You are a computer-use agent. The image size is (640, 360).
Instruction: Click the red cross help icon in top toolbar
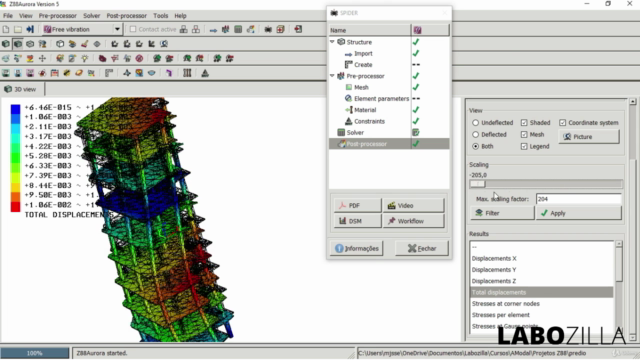tap(280, 29)
